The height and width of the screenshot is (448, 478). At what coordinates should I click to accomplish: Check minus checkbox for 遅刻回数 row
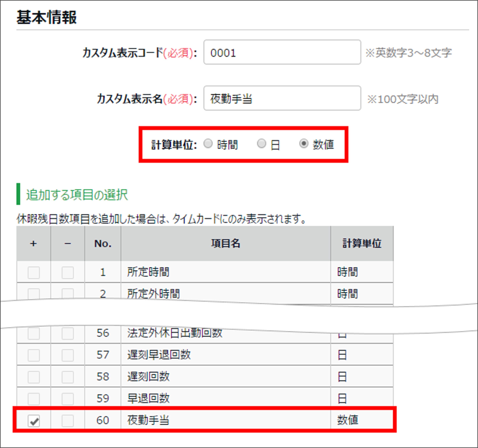pyautogui.click(x=68, y=377)
